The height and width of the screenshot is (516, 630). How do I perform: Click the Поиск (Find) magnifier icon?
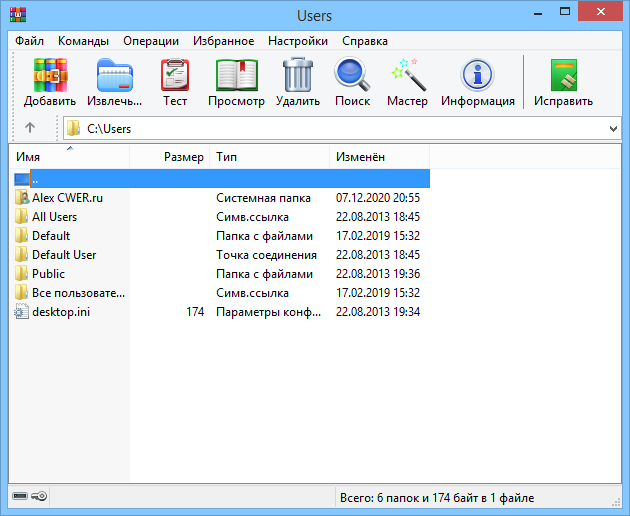point(352,76)
